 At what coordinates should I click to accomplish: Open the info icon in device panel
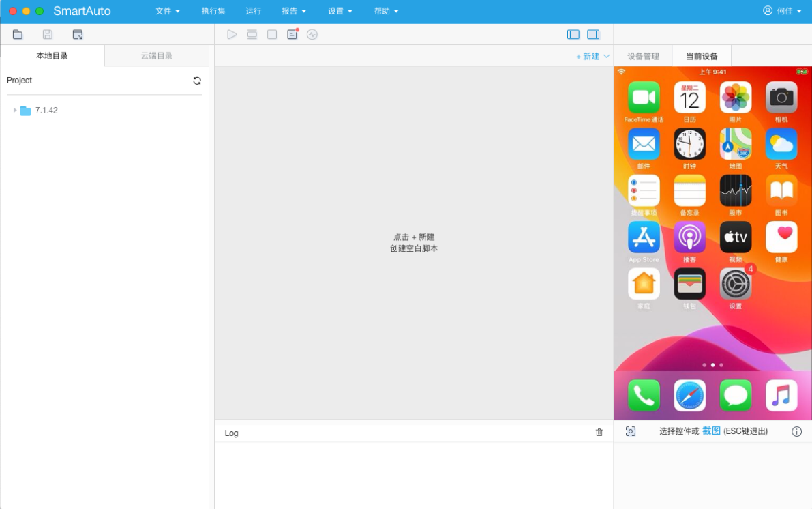point(796,431)
